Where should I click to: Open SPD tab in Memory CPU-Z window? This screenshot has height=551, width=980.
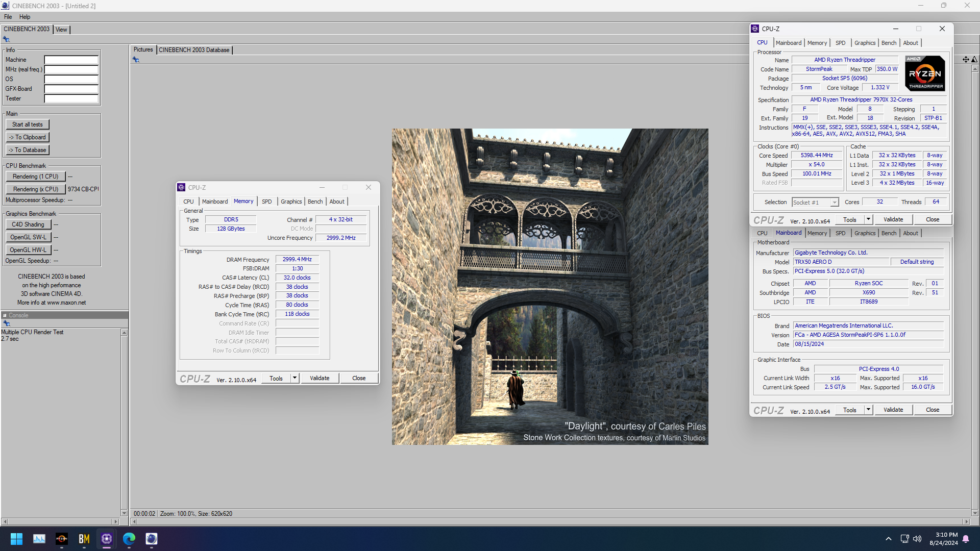click(267, 202)
